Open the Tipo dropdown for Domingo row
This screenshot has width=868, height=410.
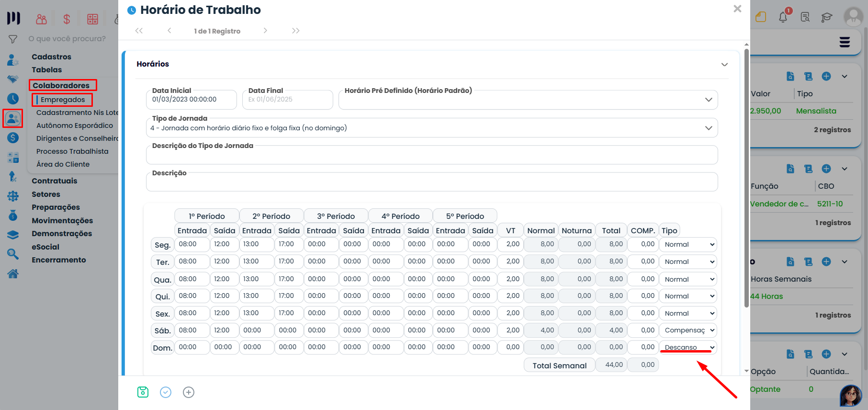click(688, 347)
